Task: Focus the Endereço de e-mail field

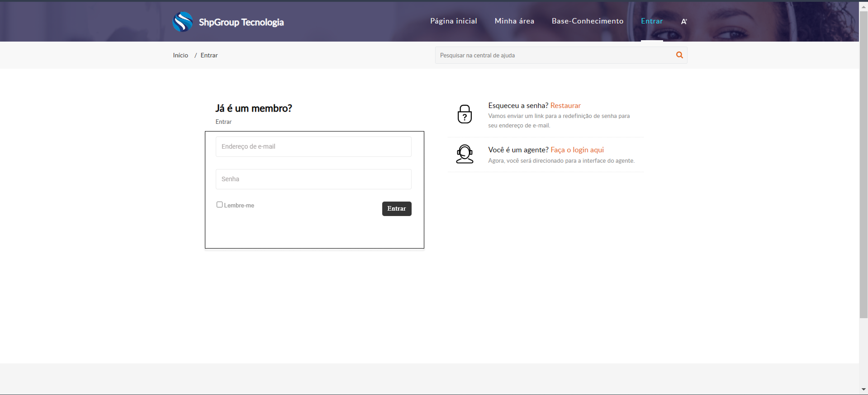Action: (313, 146)
